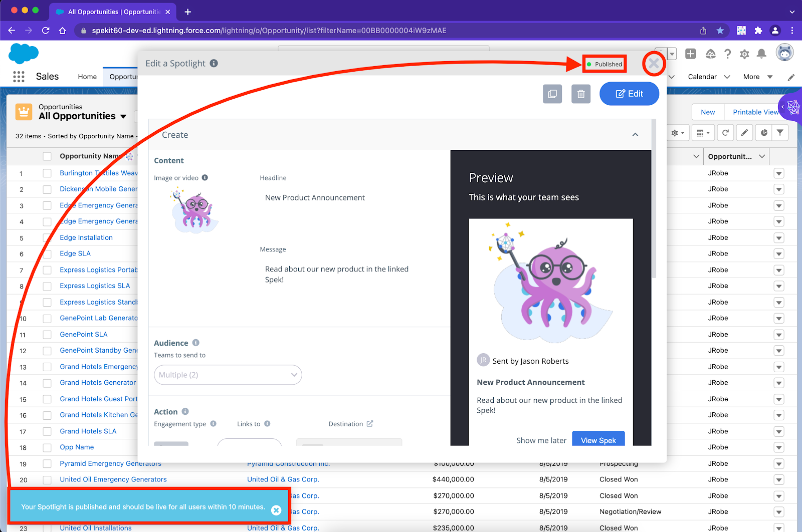Open Edge Installation opportunity

(x=86, y=237)
